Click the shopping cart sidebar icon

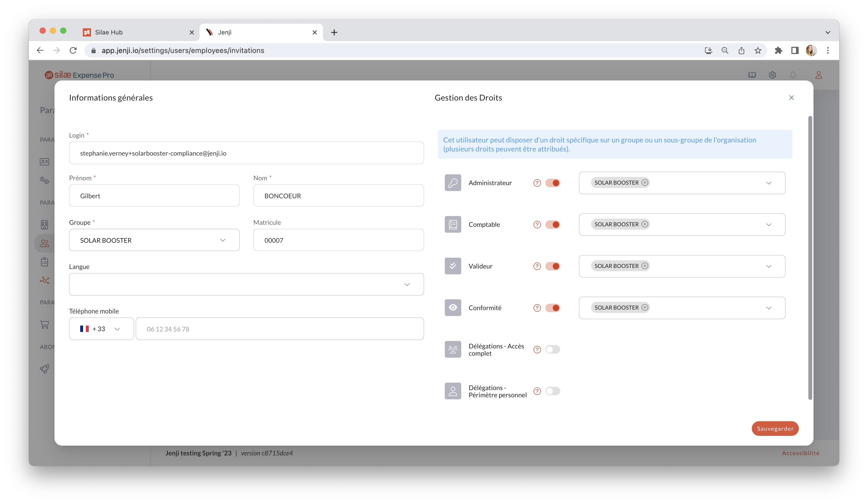(x=44, y=325)
